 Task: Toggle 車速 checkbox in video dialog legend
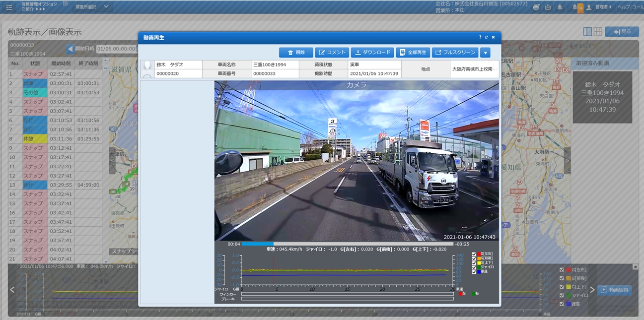pyautogui.click(x=474, y=272)
